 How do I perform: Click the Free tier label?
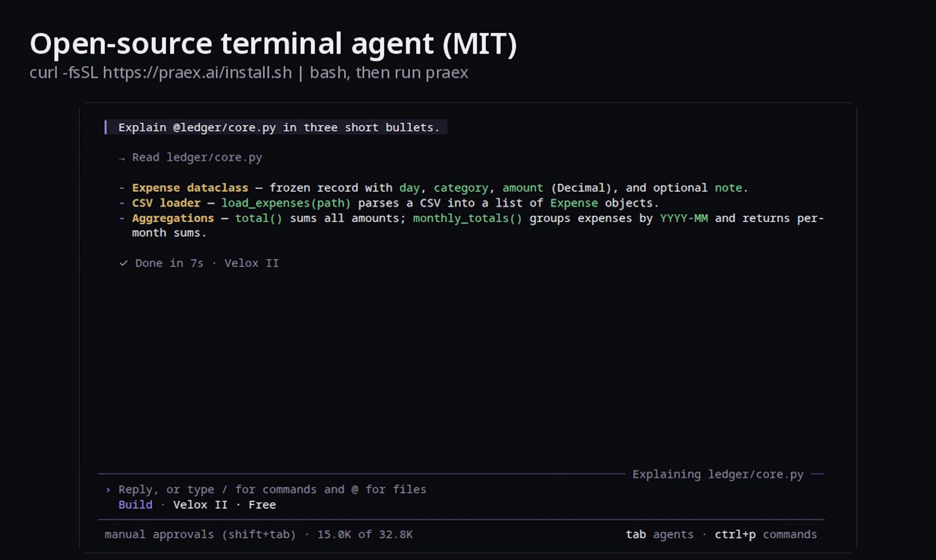tap(262, 505)
